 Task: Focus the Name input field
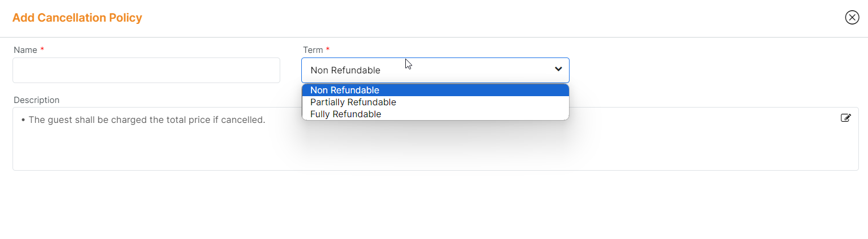tap(146, 70)
